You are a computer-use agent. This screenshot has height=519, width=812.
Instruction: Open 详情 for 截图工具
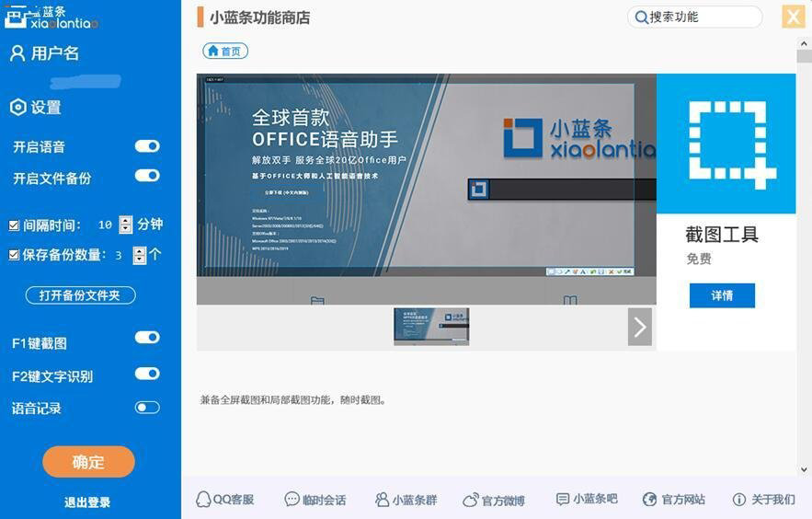(x=722, y=295)
